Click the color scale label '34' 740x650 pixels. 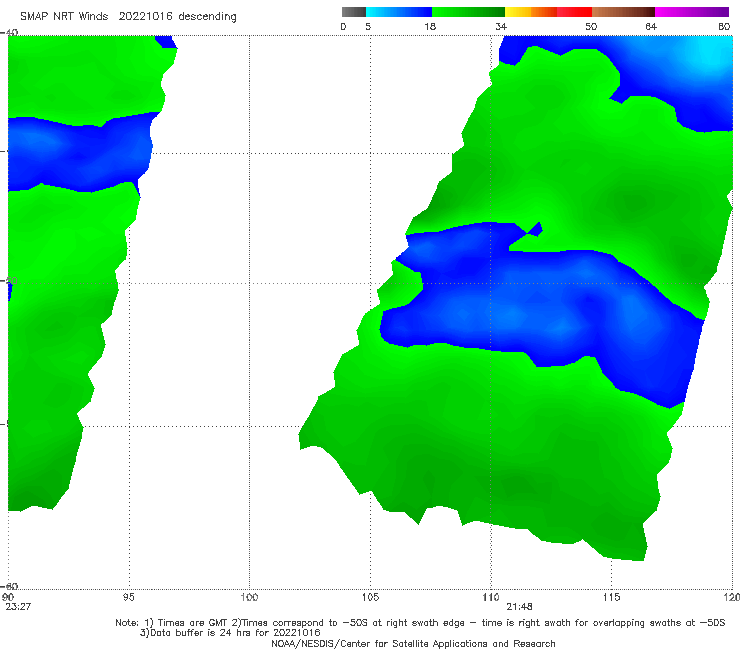click(501, 27)
